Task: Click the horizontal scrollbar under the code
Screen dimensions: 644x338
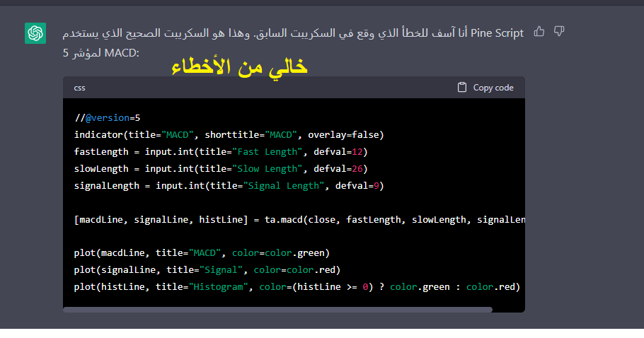Action: coord(277,310)
